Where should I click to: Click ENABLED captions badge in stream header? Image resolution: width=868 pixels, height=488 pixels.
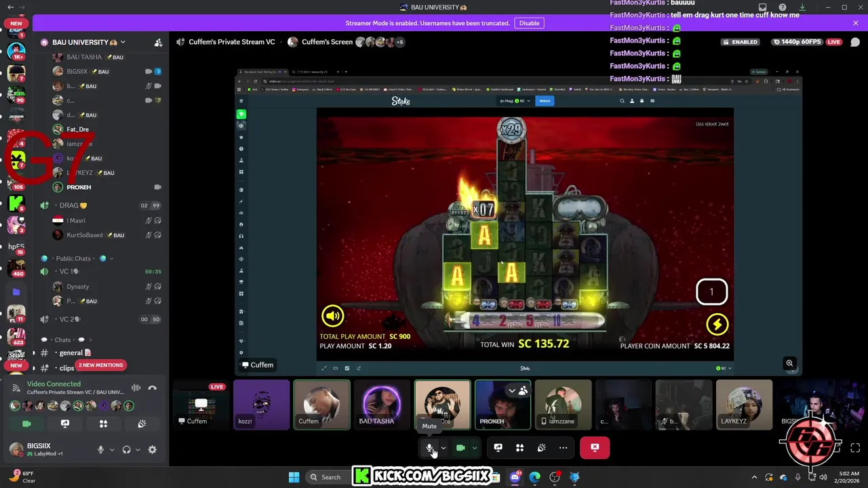click(740, 42)
